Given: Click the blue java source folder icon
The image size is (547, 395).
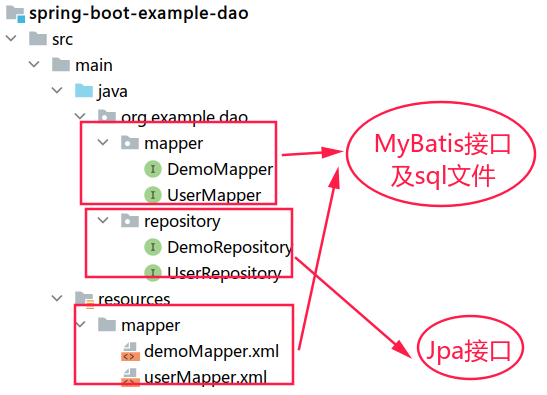Looking at the screenshot, I should 84,91.
